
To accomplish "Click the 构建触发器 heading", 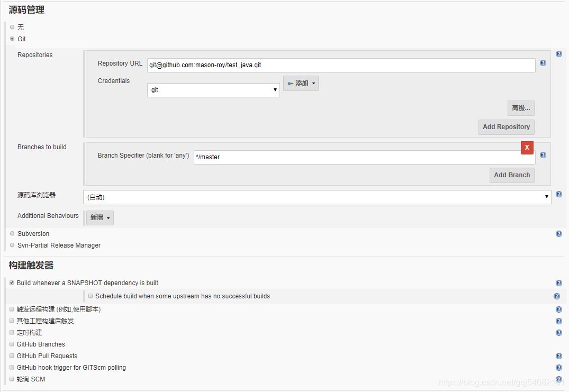I will [31, 265].
